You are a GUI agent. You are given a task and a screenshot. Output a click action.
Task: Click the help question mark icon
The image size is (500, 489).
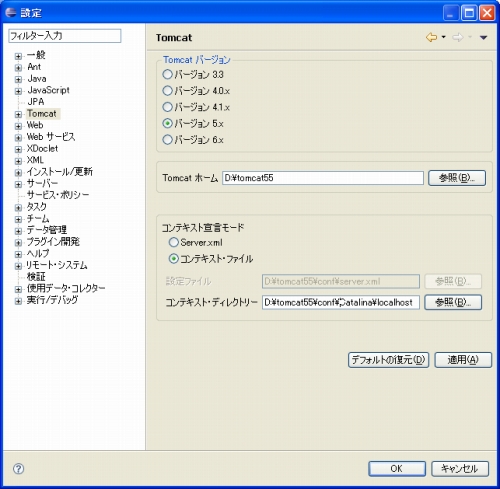pos(18,469)
